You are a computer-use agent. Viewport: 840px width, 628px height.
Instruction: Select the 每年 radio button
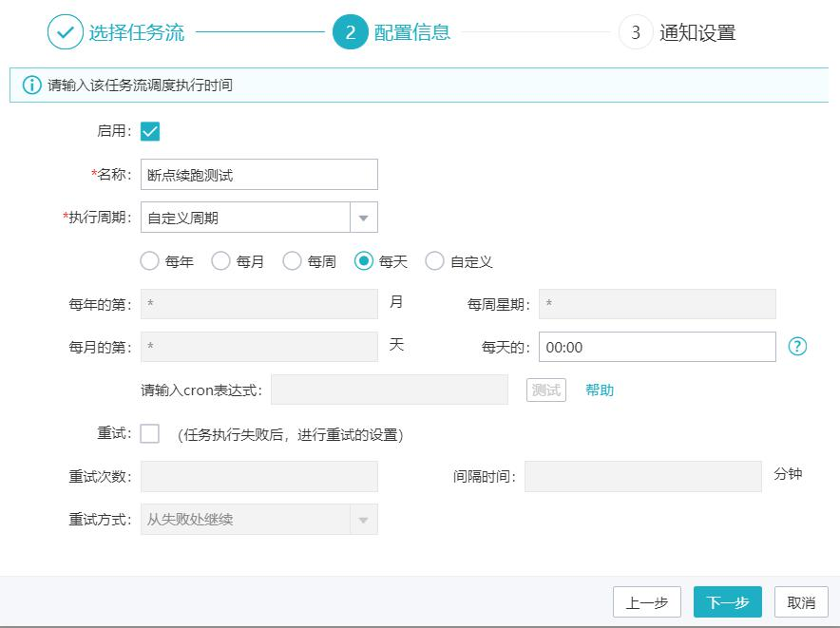[150, 261]
